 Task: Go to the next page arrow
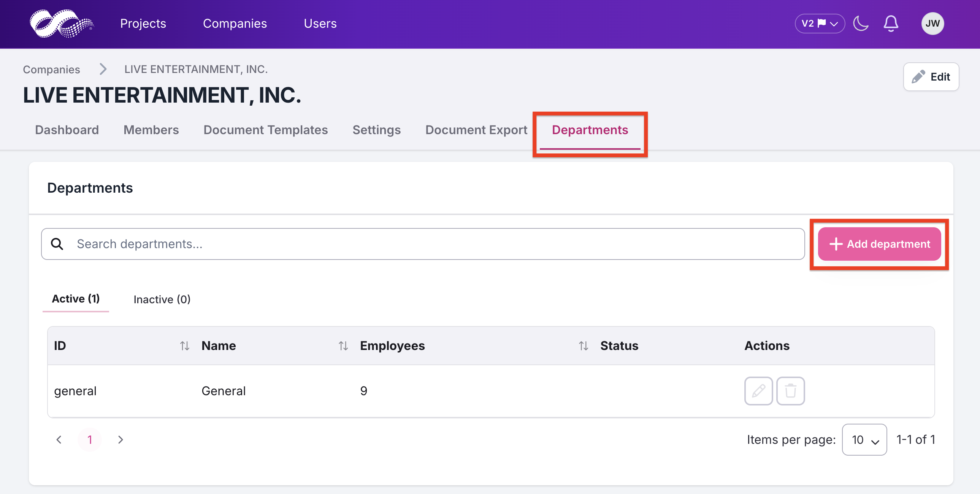tap(121, 440)
